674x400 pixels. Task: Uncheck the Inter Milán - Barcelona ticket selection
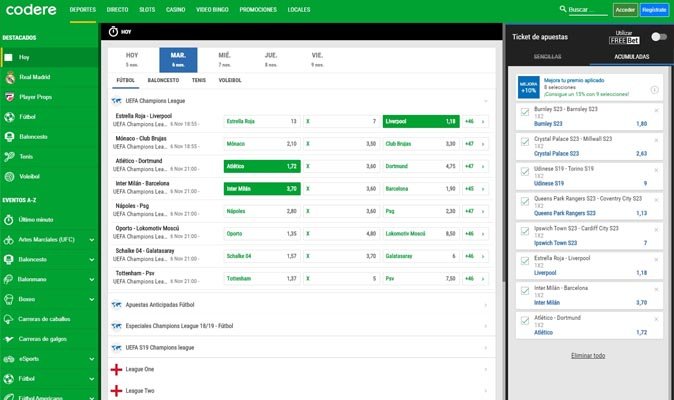coord(526,293)
